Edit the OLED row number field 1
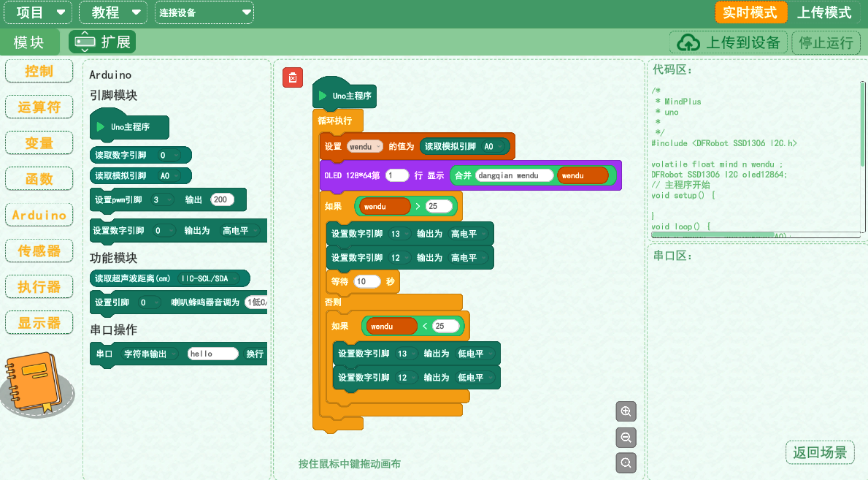This screenshot has width=868, height=480. (x=397, y=175)
